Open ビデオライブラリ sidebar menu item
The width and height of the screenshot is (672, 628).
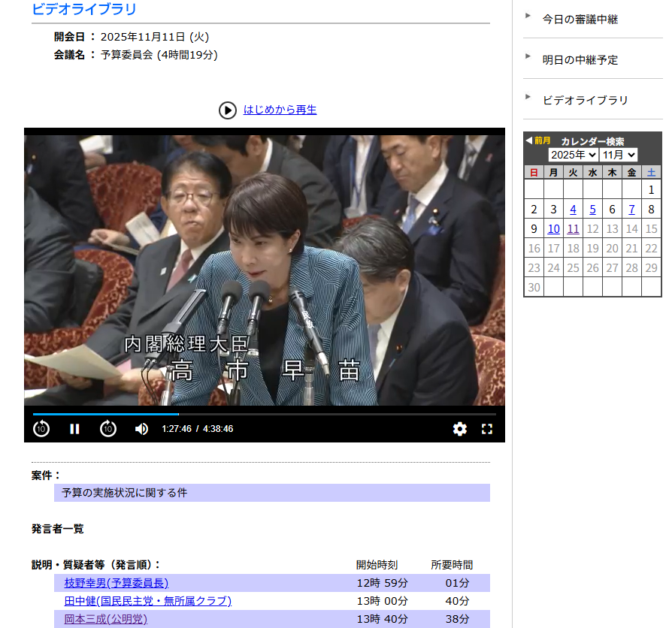pyautogui.click(x=585, y=100)
